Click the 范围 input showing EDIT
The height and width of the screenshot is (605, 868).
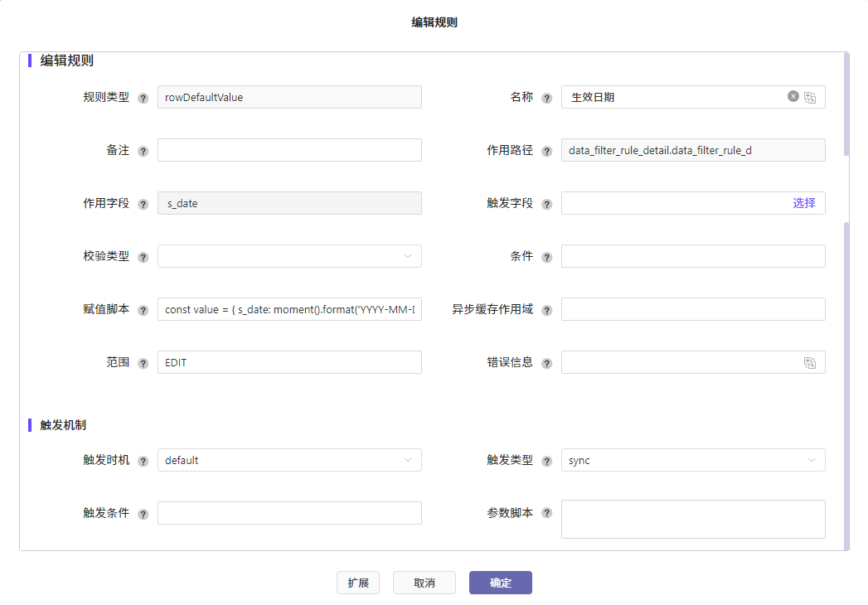pyautogui.click(x=289, y=362)
